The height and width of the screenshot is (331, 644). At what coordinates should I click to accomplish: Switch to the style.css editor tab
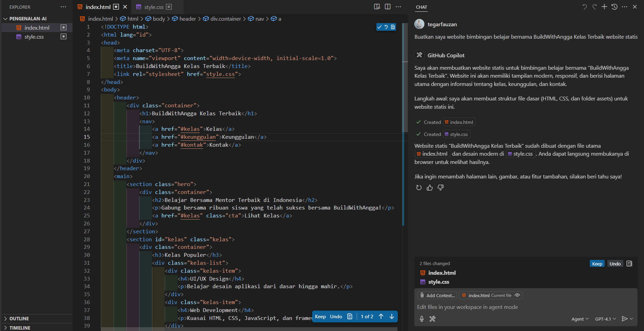pyautogui.click(x=154, y=7)
